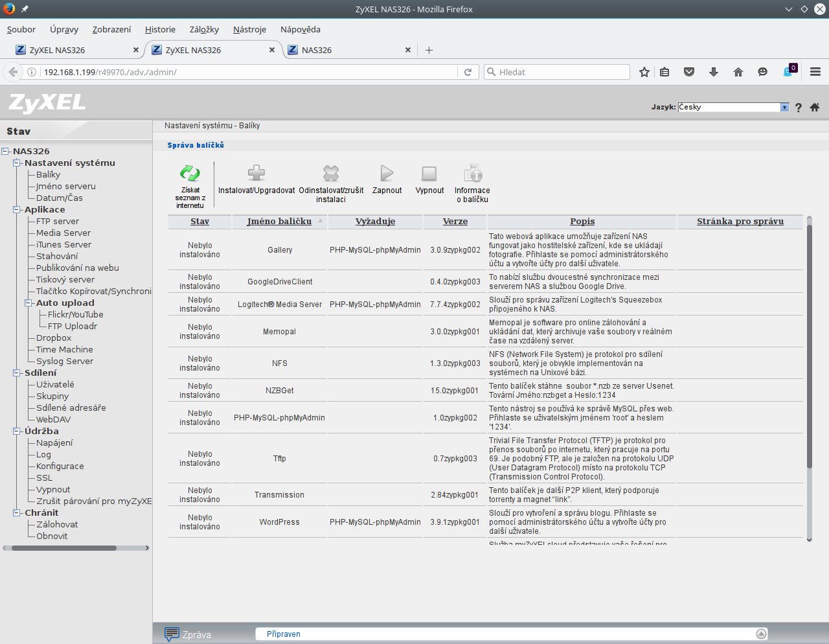829x644 pixels.
Task: Click the browser back arrow button
Action: 13,72
